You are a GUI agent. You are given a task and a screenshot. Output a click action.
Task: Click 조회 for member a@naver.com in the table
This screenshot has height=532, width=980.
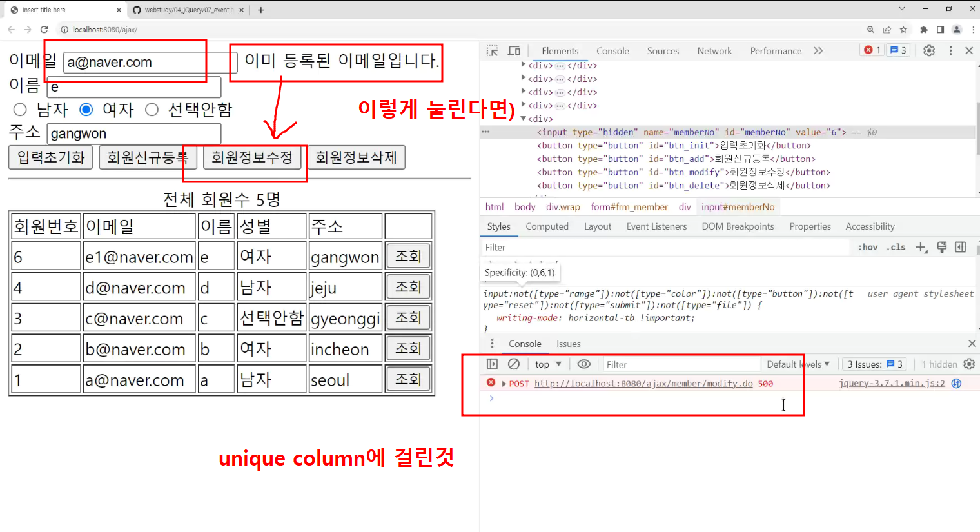(408, 379)
